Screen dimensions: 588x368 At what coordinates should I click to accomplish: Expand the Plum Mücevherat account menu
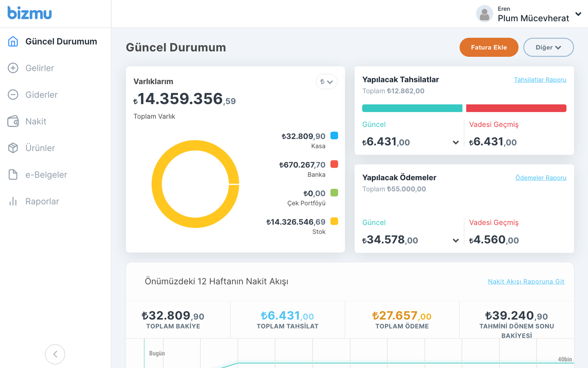click(x=578, y=14)
